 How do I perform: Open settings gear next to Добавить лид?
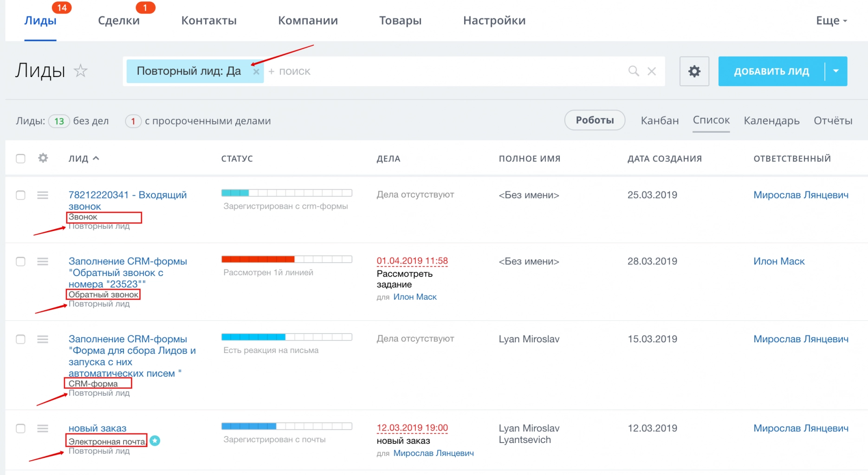(694, 71)
